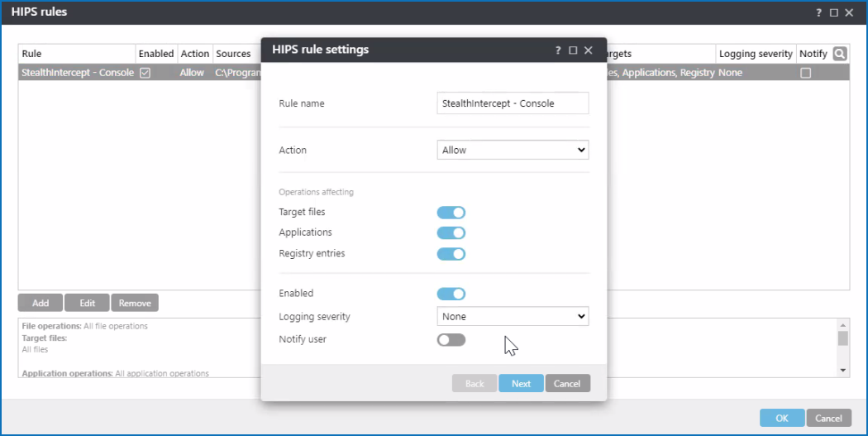This screenshot has width=868, height=436.
Task: Check the Notify checkbox for StealthIntercept rule
Action: tap(806, 73)
